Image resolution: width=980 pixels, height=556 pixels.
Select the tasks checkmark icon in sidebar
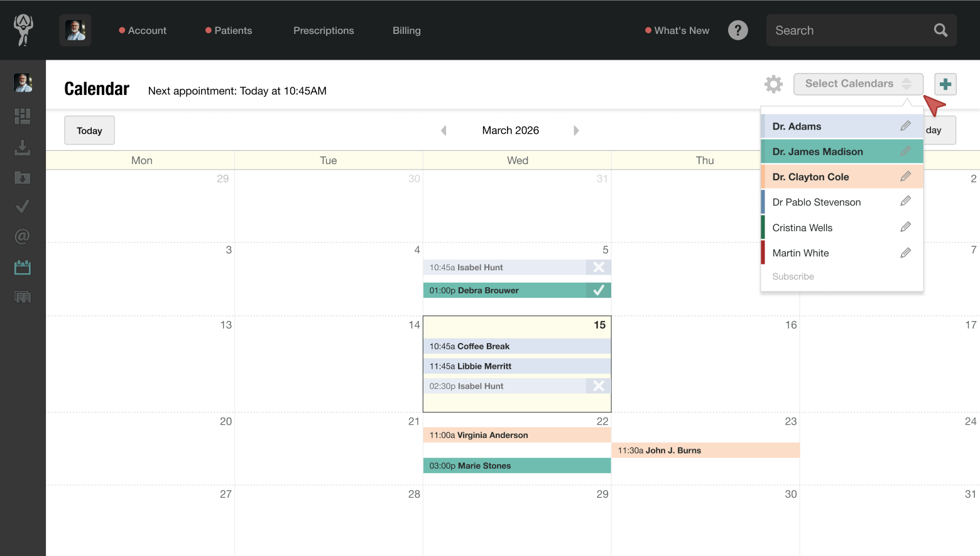coord(22,206)
